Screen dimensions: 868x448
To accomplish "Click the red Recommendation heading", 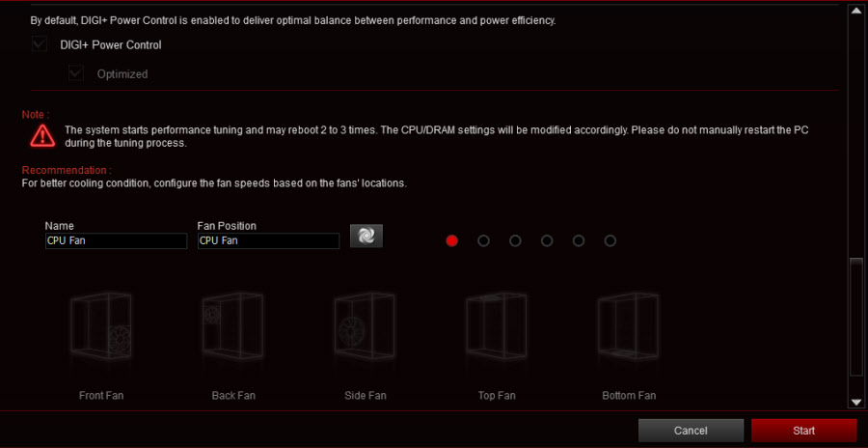I will [67, 170].
